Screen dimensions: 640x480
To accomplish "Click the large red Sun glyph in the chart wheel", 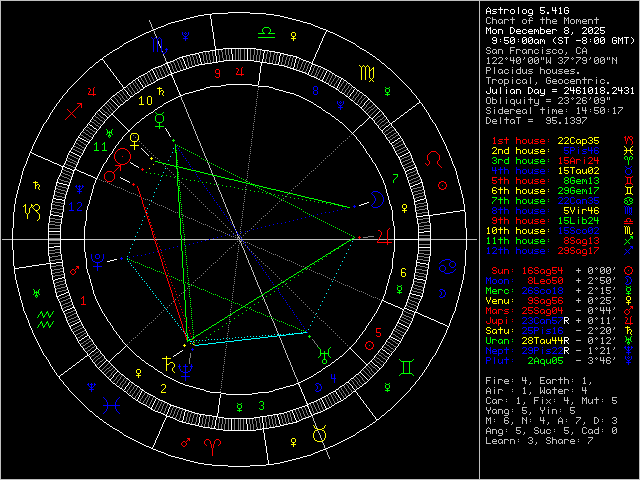I will [122, 156].
